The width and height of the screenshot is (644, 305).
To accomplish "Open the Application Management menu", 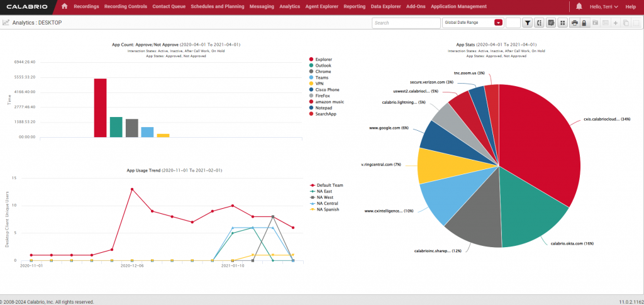I will (x=458, y=6).
